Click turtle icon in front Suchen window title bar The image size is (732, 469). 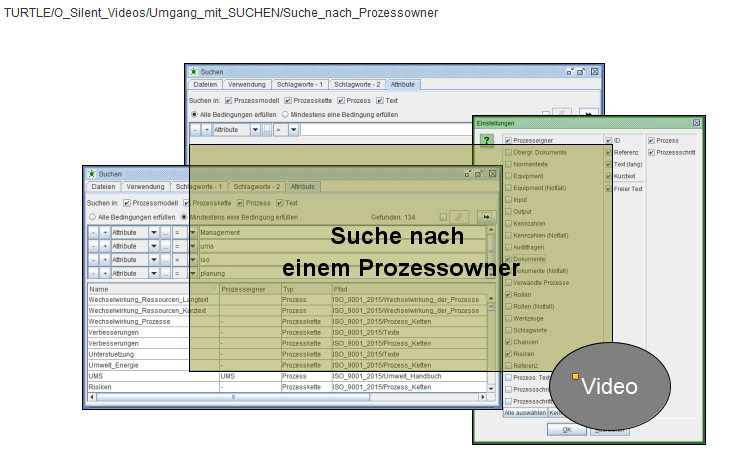click(x=92, y=174)
